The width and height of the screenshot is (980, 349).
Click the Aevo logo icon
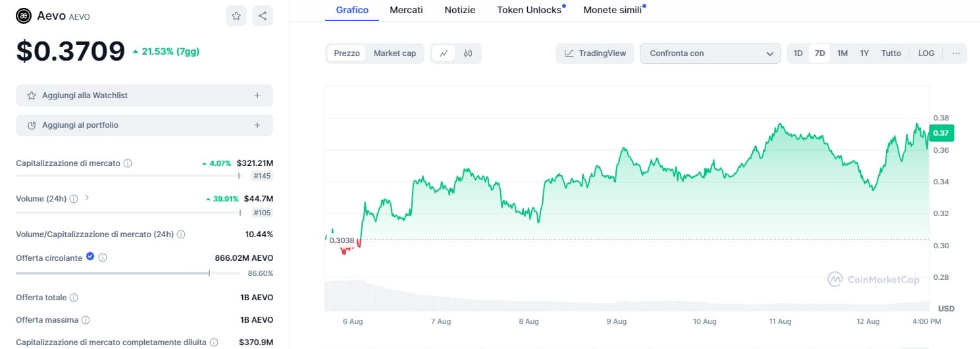[x=23, y=16]
